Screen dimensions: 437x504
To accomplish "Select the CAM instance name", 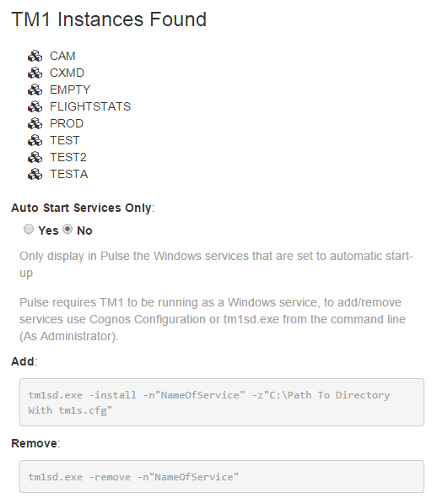I will tap(62, 57).
